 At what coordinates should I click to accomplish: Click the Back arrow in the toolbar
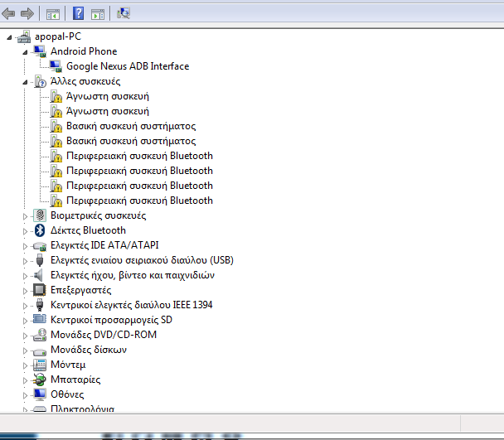[10, 13]
